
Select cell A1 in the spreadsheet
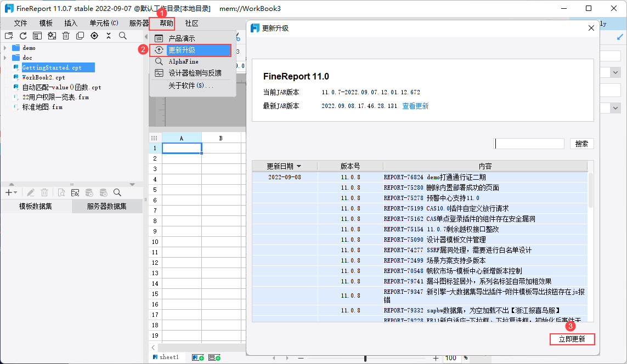click(182, 148)
